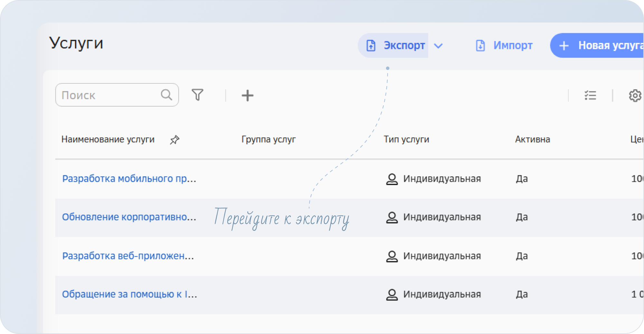Viewport: 644px width, 334px height.
Task: Open Обращение за помощью service link
Action: [x=129, y=294]
